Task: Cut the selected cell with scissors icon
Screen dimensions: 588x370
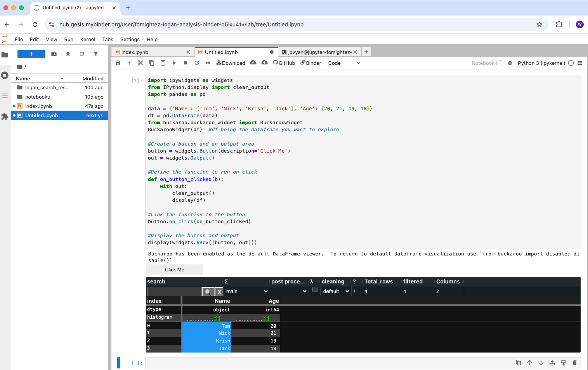Action: tap(140, 63)
